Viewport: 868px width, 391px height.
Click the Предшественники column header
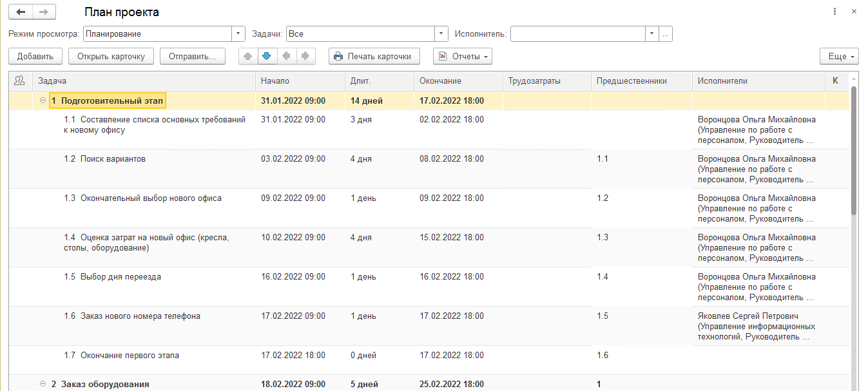(642, 81)
